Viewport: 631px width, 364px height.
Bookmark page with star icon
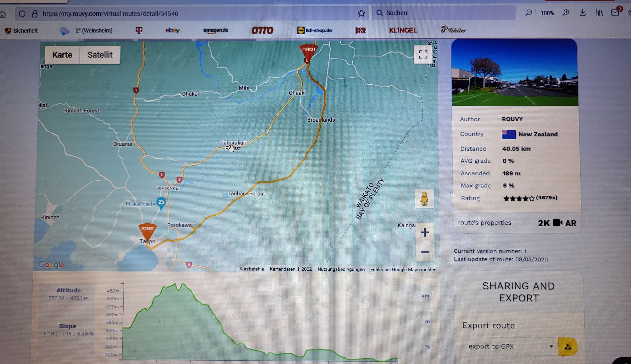pyautogui.click(x=361, y=13)
